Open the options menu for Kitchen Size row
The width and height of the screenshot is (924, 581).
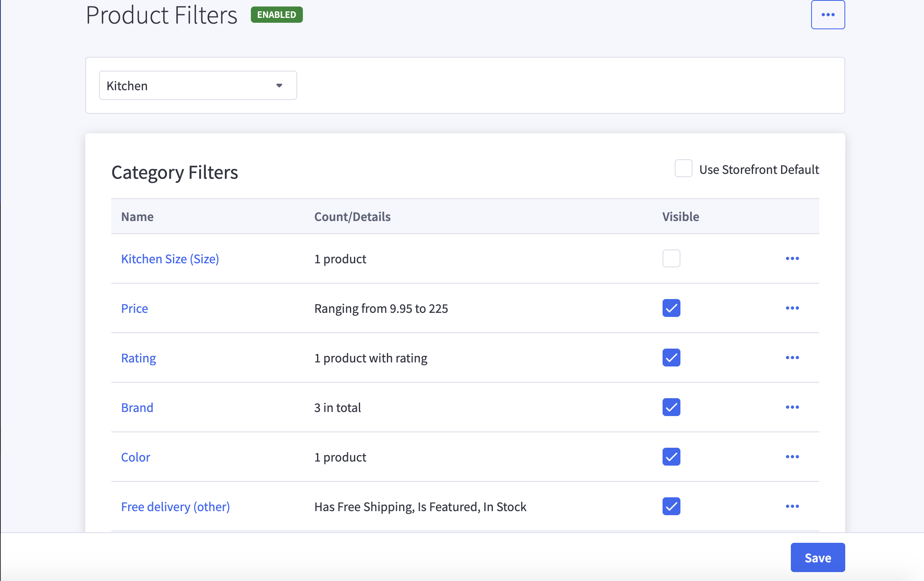click(x=792, y=259)
